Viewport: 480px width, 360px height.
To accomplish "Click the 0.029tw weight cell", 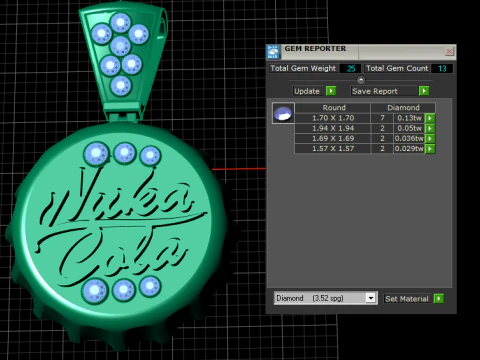I will point(409,149).
